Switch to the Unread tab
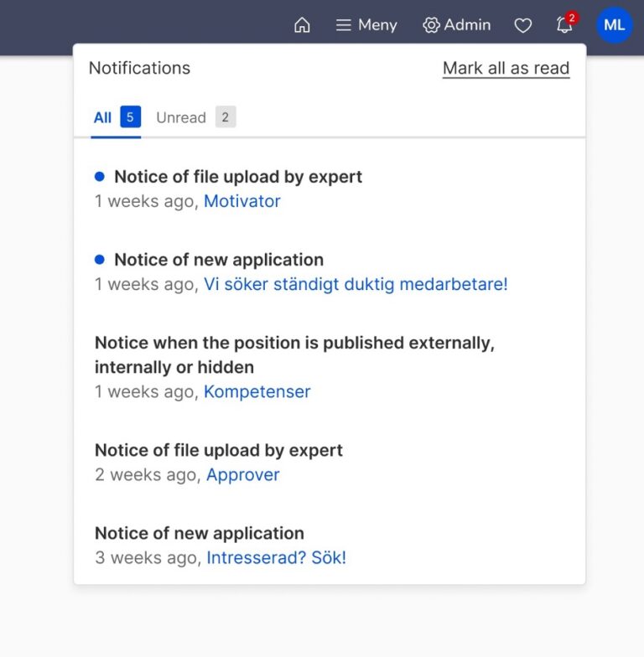 (180, 117)
